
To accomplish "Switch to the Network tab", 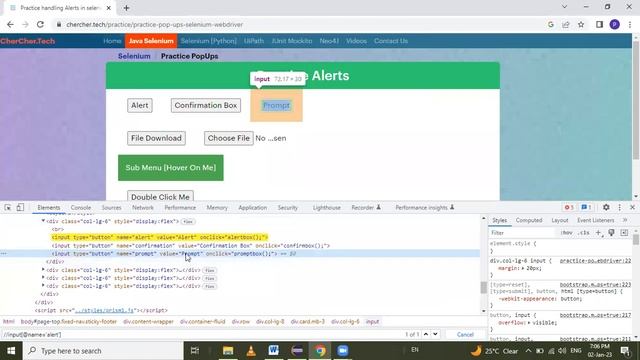I will [143, 208].
